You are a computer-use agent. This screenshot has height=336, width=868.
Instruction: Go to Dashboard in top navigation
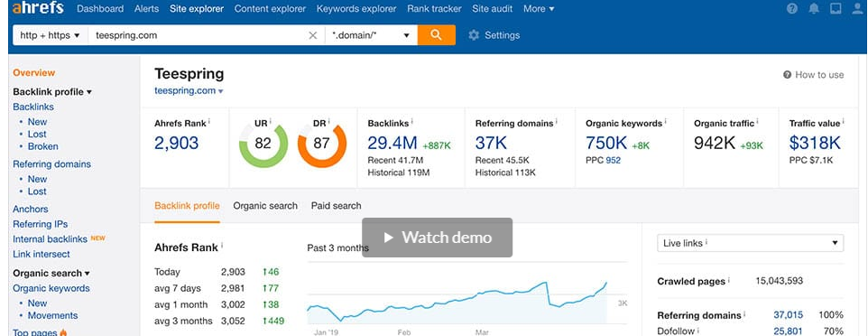point(100,9)
